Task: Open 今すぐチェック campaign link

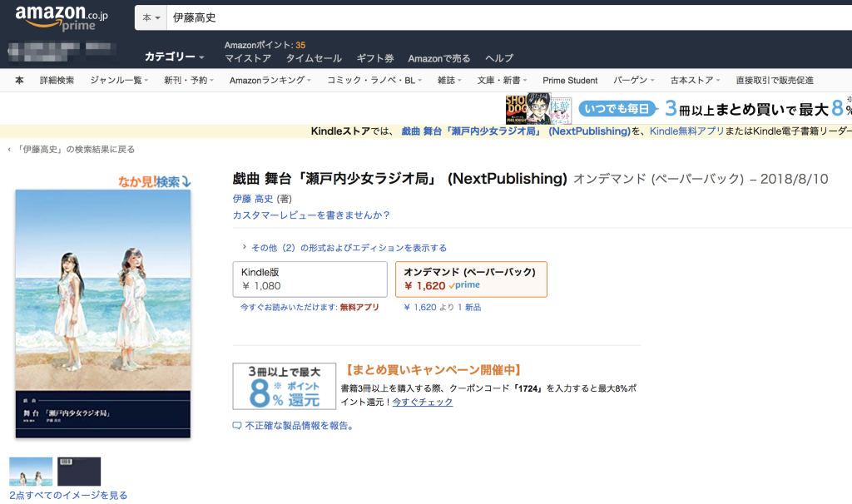Action: [423, 402]
